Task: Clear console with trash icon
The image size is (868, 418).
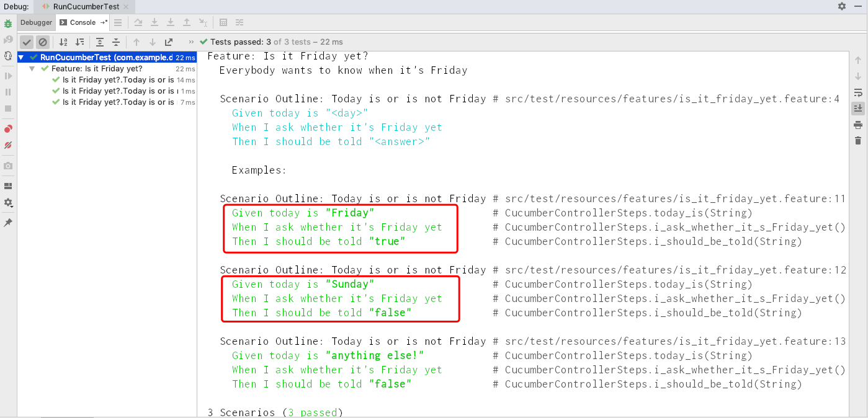Action: [858, 141]
